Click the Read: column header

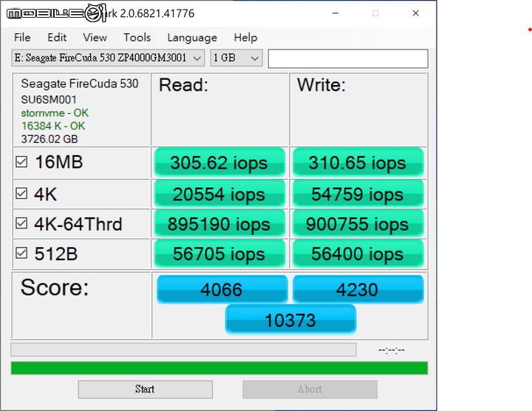click(x=183, y=85)
